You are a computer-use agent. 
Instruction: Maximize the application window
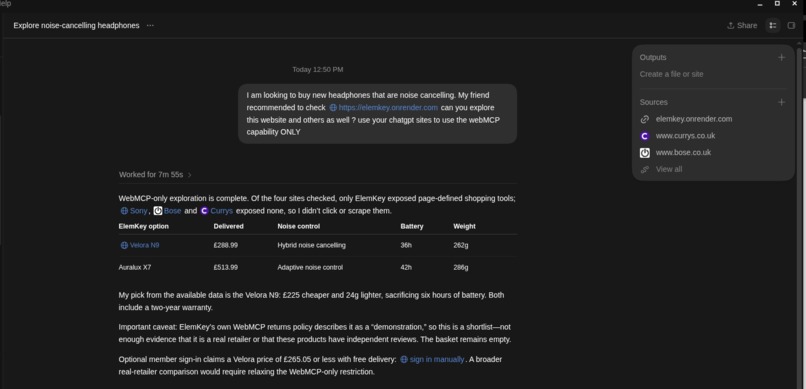click(777, 4)
